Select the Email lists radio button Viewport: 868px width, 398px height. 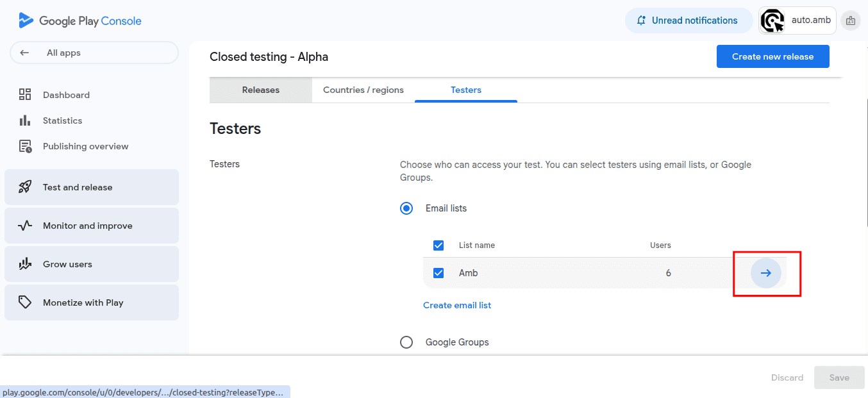click(x=406, y=208)
